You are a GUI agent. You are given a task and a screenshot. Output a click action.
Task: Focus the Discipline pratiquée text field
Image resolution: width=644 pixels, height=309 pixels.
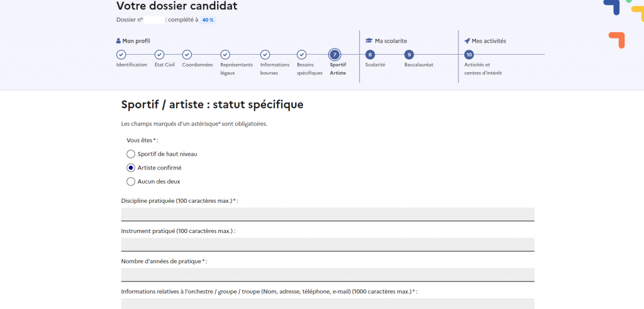[x=328, y=214]
